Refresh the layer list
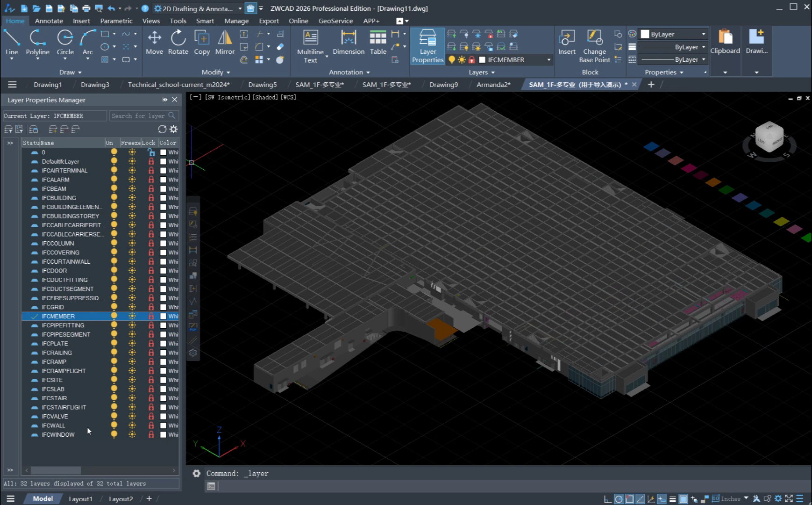 click(x=162, y=129)
